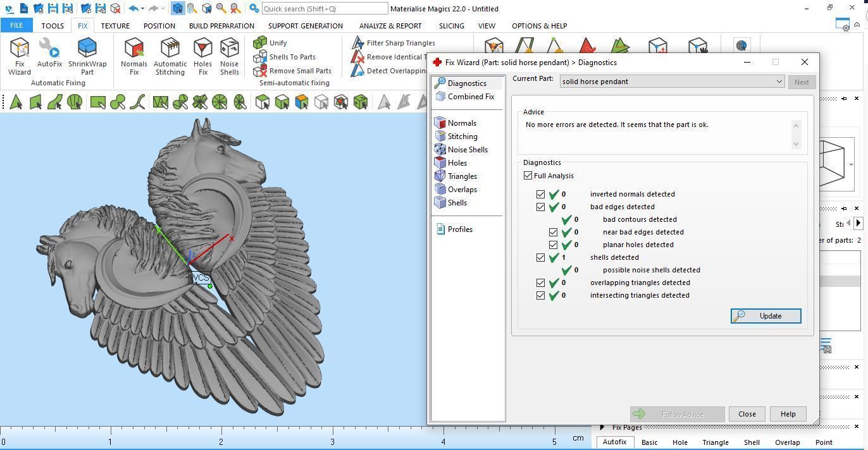Viewport: 868px width, 450px height.
Task: Select Triangle tab in Fix Pages
Action: (716, 442)
